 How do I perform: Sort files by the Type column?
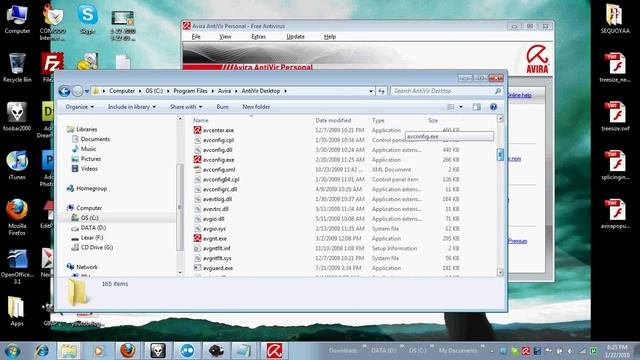[378, 120]
